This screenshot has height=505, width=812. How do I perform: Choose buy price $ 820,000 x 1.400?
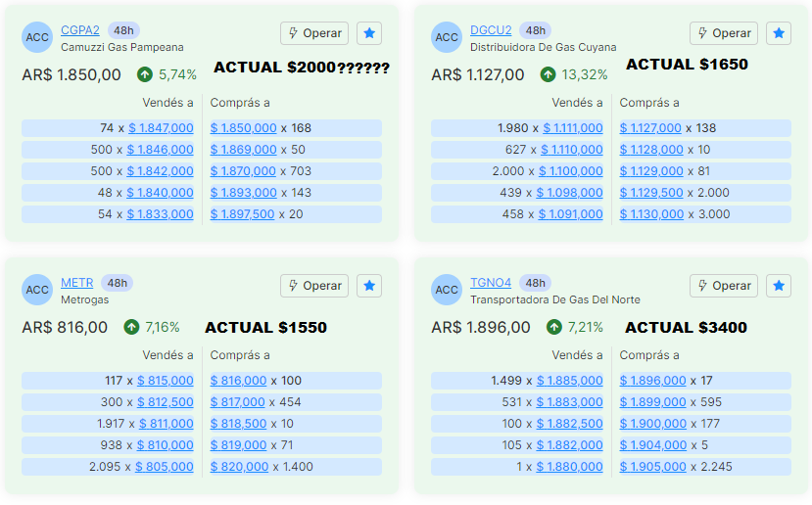[239, 467]
